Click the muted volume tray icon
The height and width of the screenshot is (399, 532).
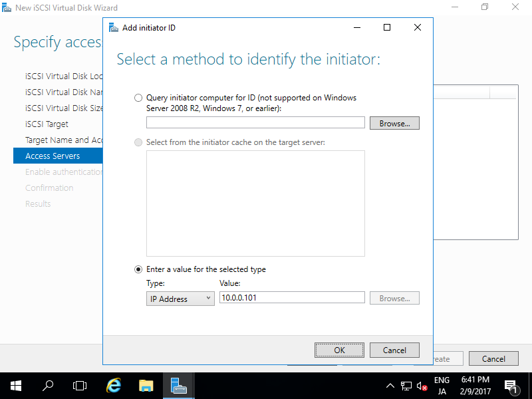point(422,386)
